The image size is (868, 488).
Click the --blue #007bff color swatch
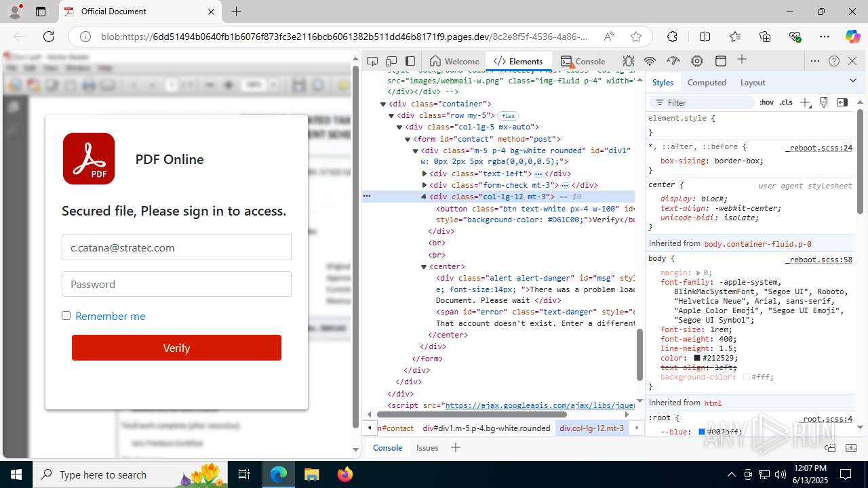pos(702,432)
